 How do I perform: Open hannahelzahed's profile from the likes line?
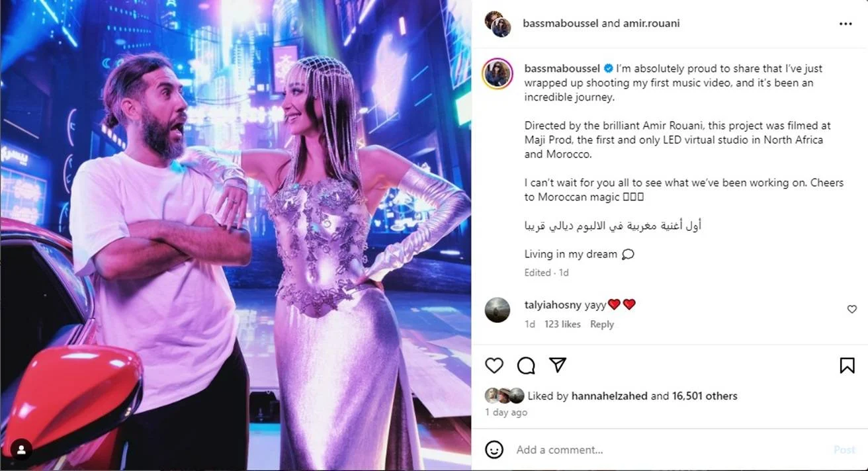click(x=609, y=396)
